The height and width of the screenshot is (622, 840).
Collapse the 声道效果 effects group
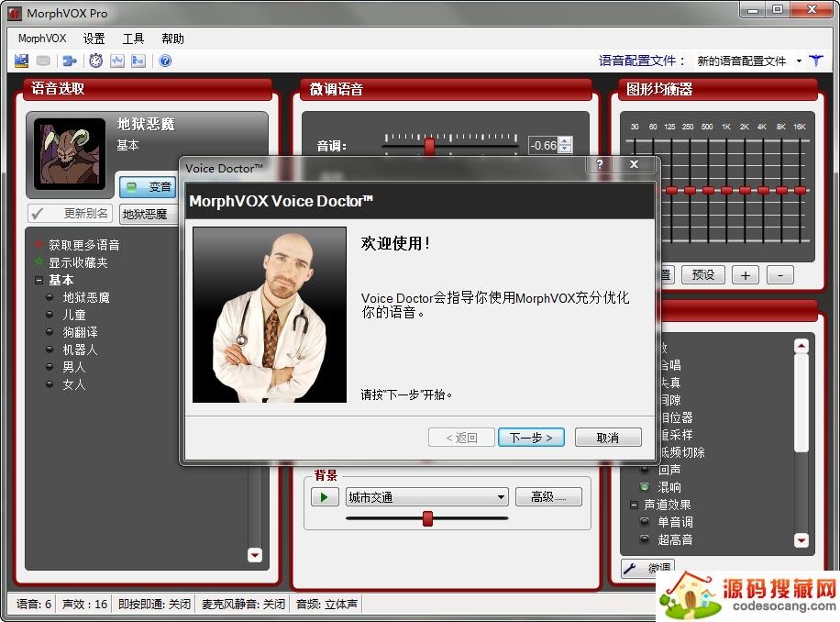[634, 505]
